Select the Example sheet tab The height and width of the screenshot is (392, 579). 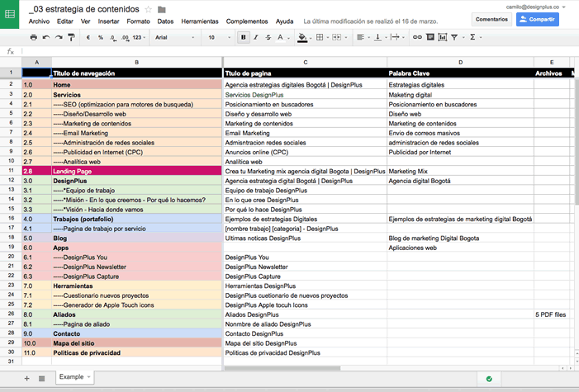coord(74,377)
